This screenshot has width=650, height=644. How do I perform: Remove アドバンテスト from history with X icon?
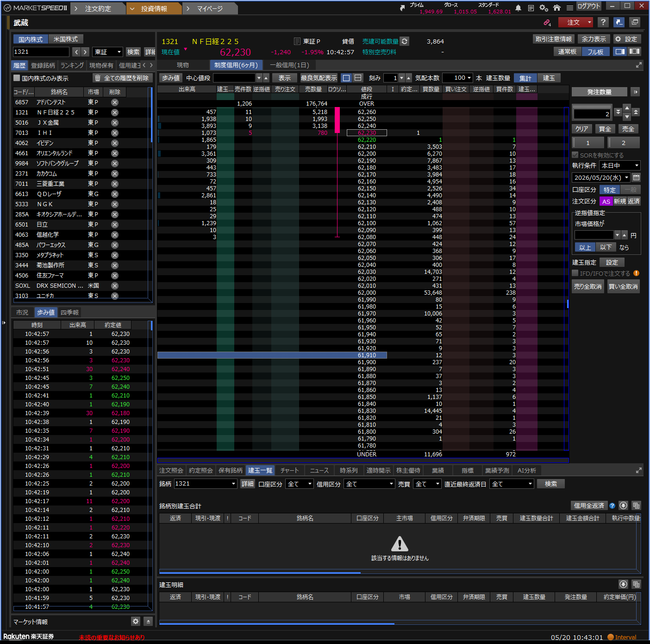115,102
